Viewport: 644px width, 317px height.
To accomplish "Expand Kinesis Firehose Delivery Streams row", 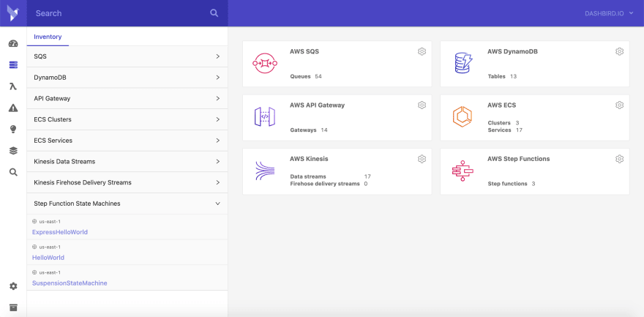I will (127, 182).
